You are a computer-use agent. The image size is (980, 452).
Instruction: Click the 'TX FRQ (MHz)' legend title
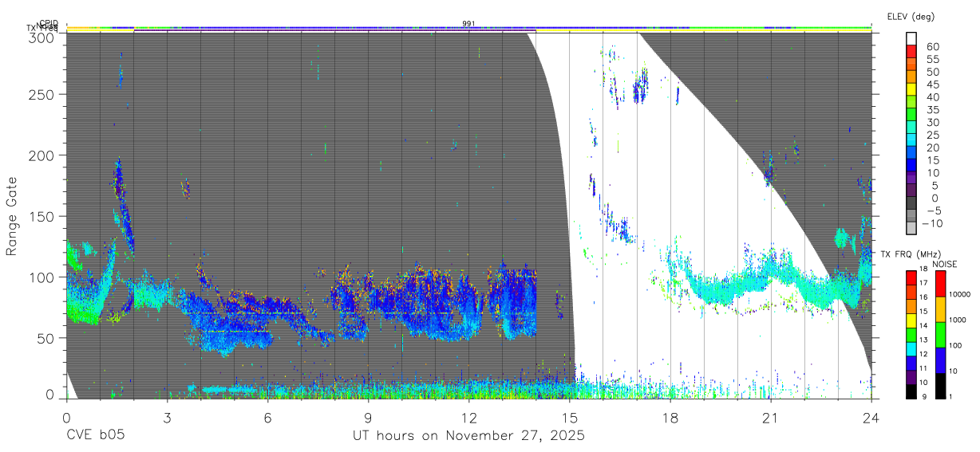click(x=911, y=254)
